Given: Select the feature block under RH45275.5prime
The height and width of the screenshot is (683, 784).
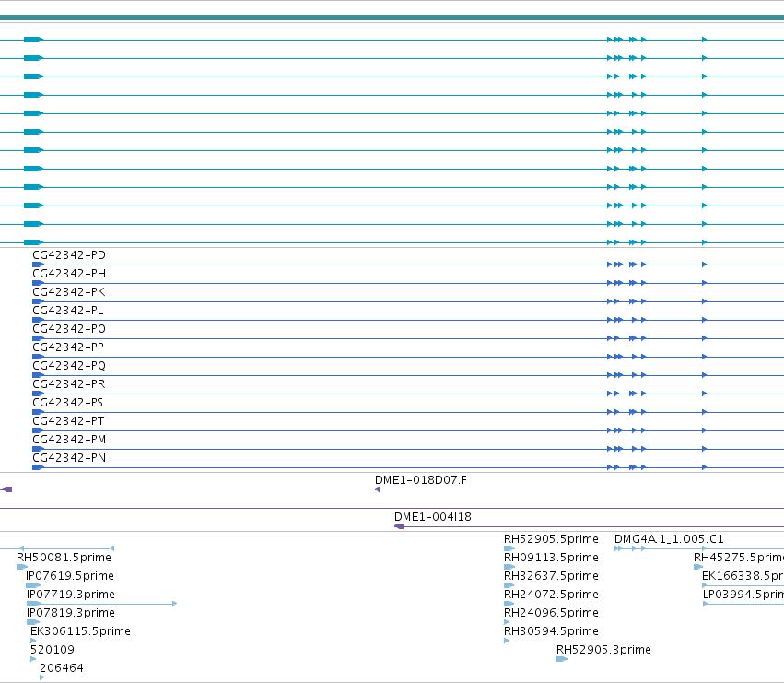Looking at the screenshot, I should pyautogui.click(x=698, y=567).
